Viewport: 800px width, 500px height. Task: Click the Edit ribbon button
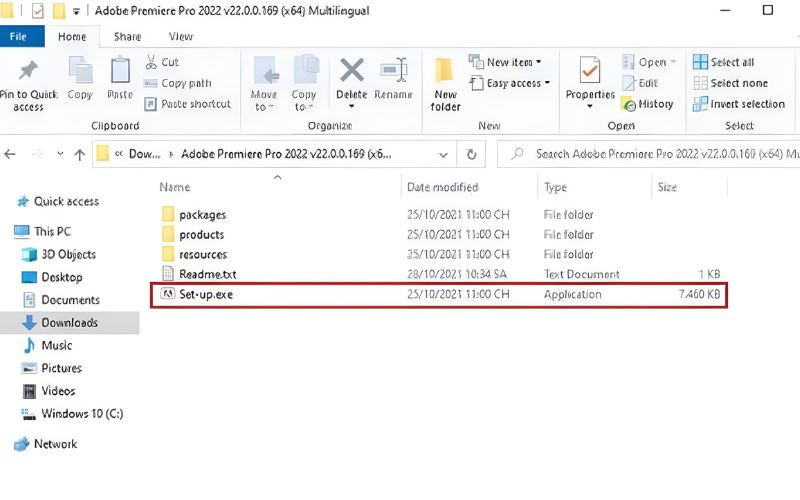640,83
